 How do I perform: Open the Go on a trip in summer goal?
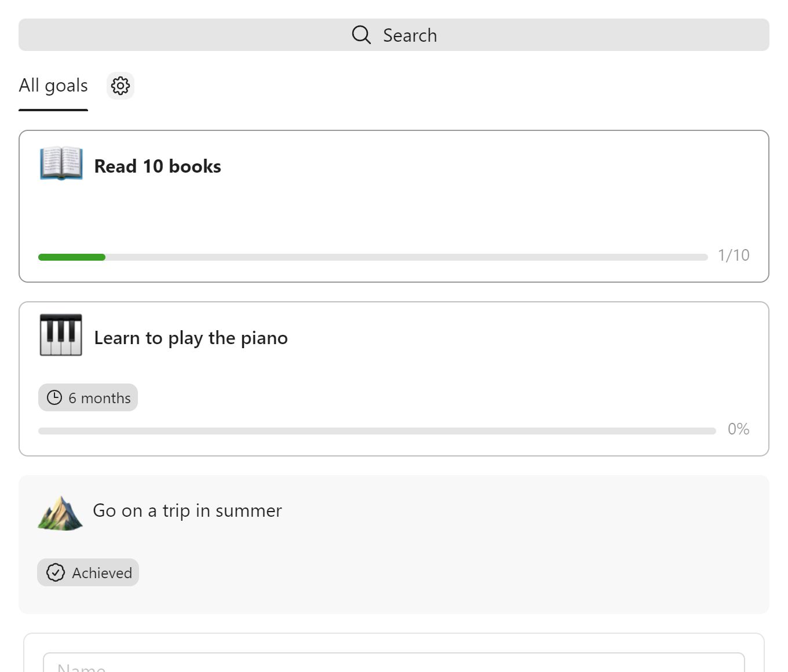(x=394, y=545)
